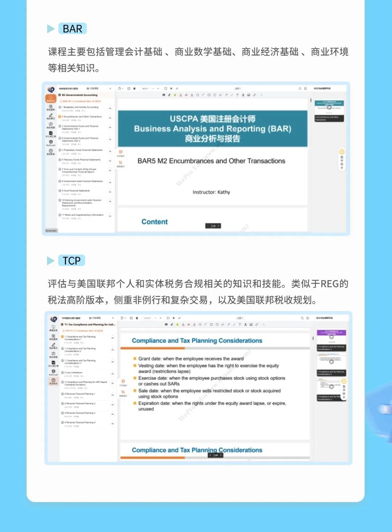Play the first video thumbnail in TCP panel
This screenshot has width=392, height=532.
(331, 337)
